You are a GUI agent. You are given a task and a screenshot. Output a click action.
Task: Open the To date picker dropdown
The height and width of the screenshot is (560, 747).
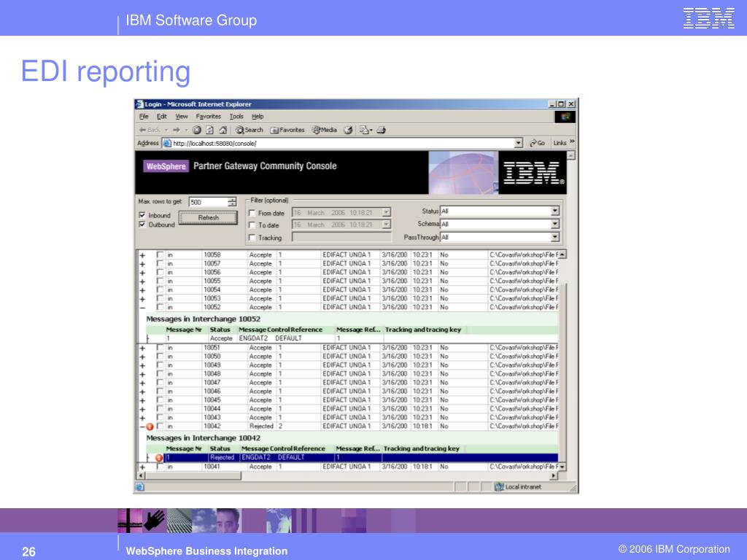pos(387,225)
